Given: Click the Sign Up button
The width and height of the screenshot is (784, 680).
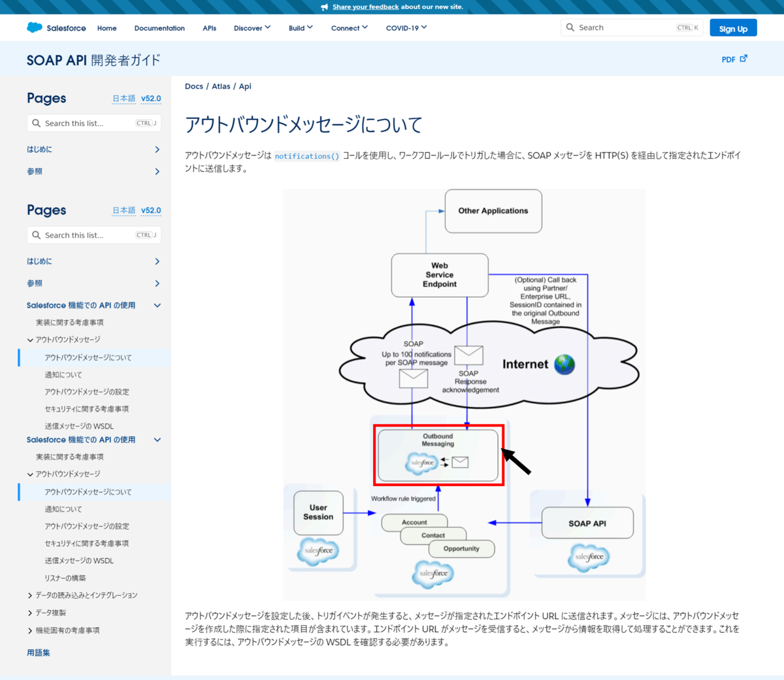Looking at the screenshot, I should 733,28.
